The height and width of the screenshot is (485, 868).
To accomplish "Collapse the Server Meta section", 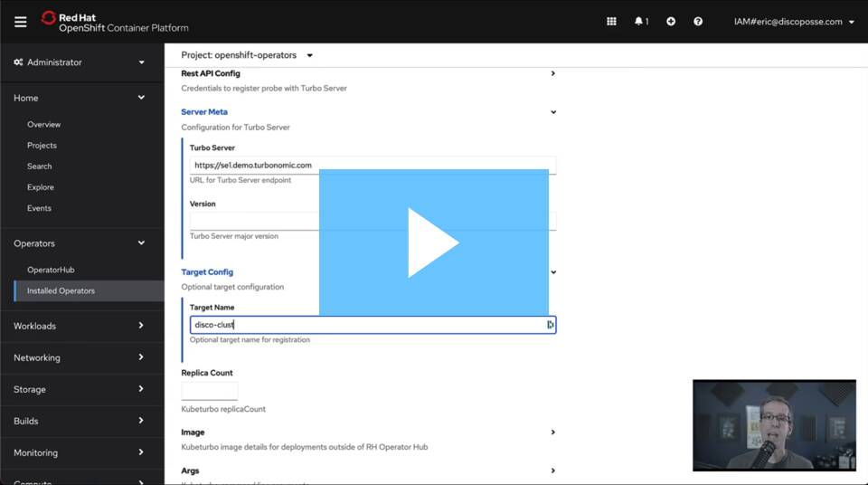I will pos(553,112).
